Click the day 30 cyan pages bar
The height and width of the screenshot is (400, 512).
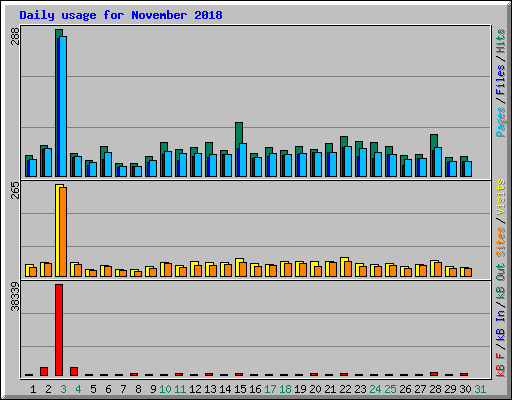(x=468, y=169)
